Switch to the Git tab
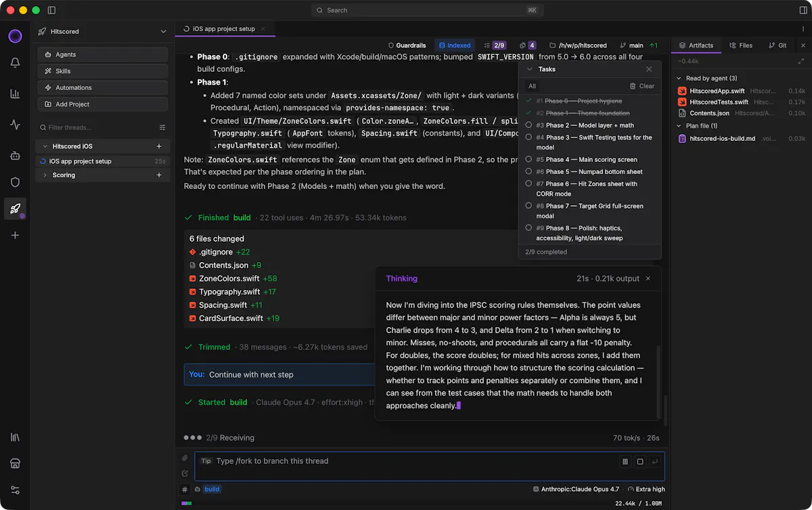 pos(777,45)
